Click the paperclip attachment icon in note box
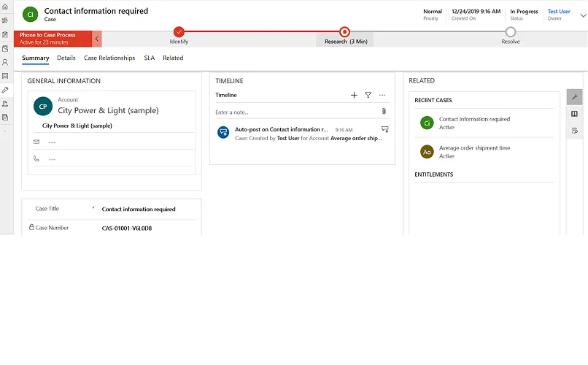Image resolution: width=588 pixels, height=365 pixels. coord(384,112)
